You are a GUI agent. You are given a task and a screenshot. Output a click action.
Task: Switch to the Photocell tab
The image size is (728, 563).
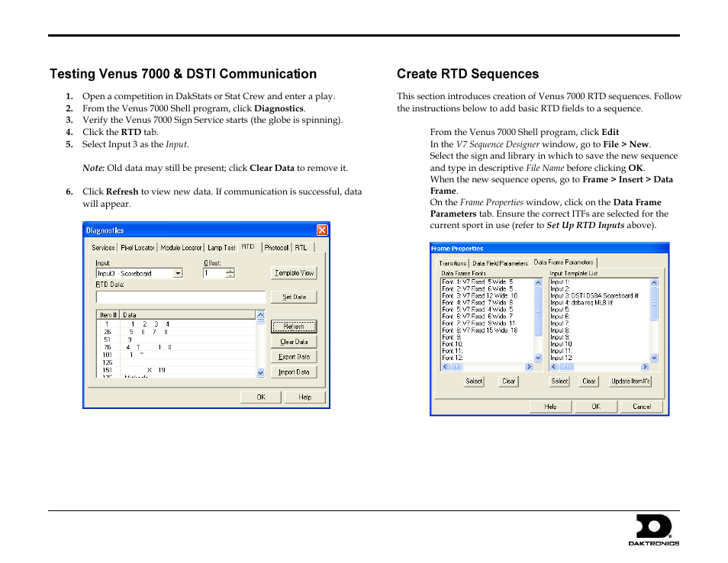pos(276,247)
